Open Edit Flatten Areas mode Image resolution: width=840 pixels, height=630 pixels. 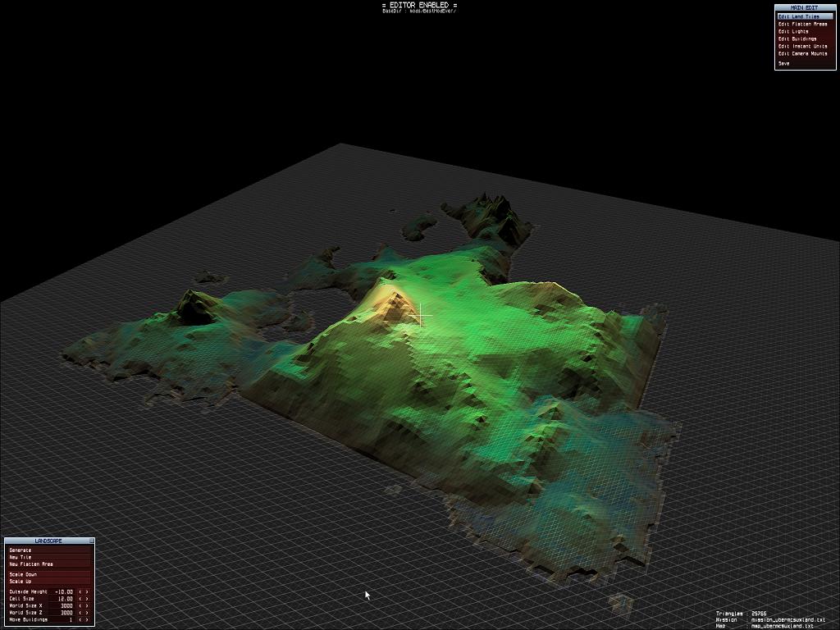click(806, 25)
